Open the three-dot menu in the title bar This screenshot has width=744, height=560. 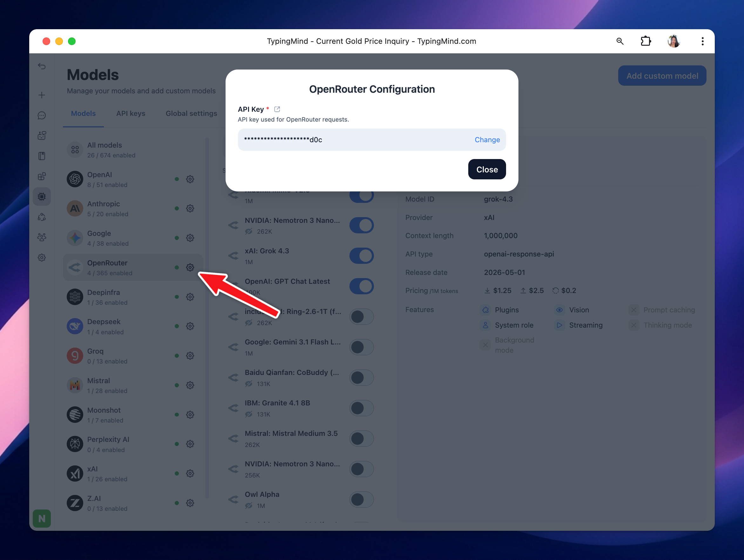(703, 41)
